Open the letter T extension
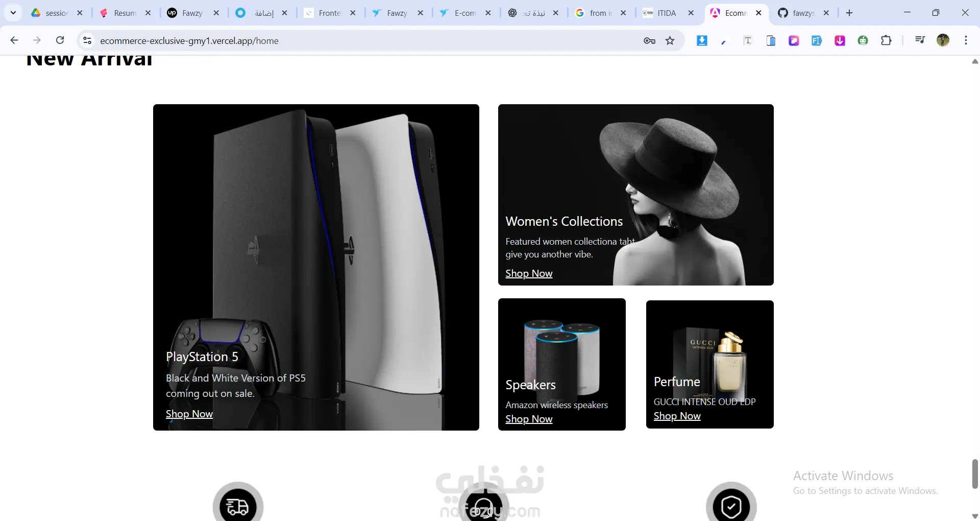This screenshot has height=521, width=980. point(748,40)
